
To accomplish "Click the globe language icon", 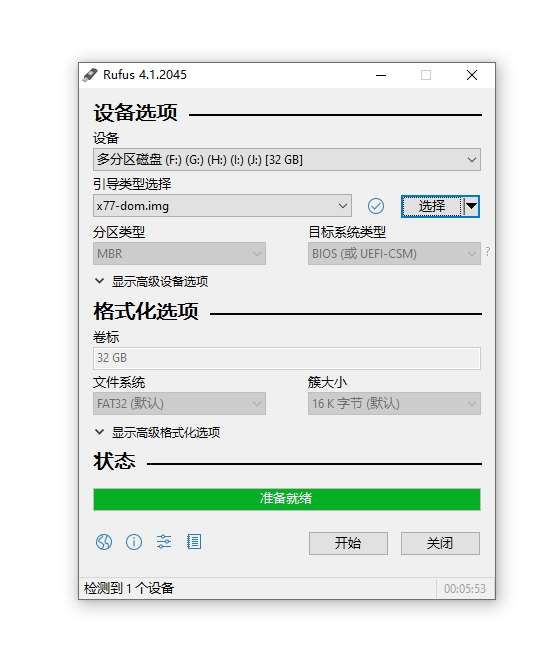I will [104, 542].
